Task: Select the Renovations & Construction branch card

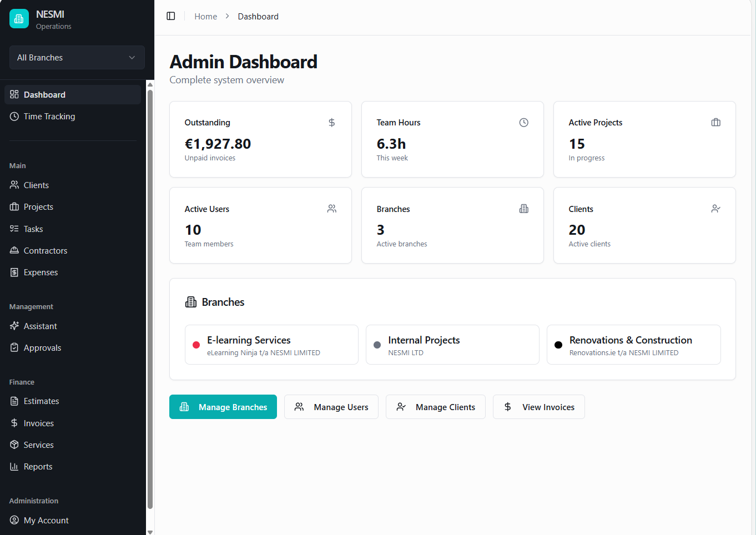Action: pos(634,345)
